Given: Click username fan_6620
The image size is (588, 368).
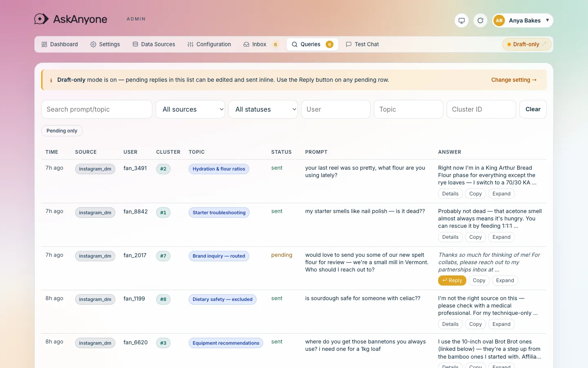Looking at the screenshot, I should [x=136, y=342].
